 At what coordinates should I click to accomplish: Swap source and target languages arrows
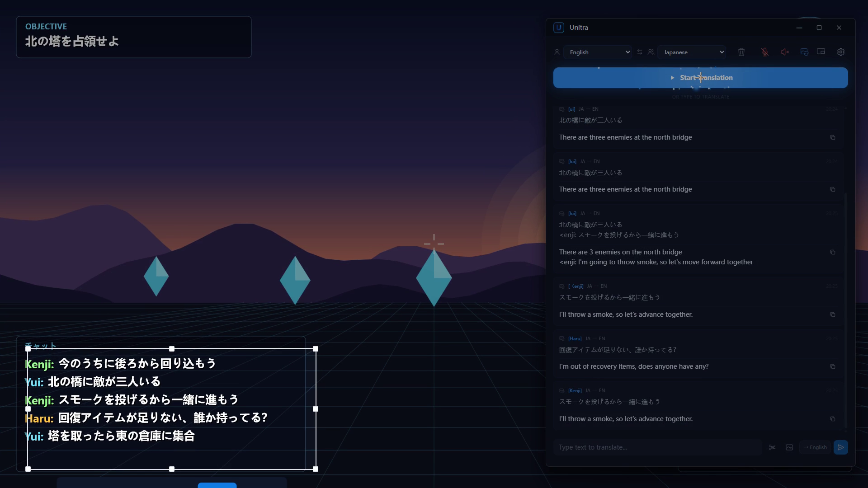click(639, 52)
